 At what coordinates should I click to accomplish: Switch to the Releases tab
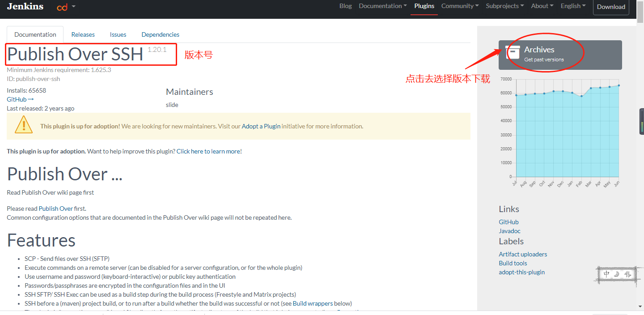point(83,34)
